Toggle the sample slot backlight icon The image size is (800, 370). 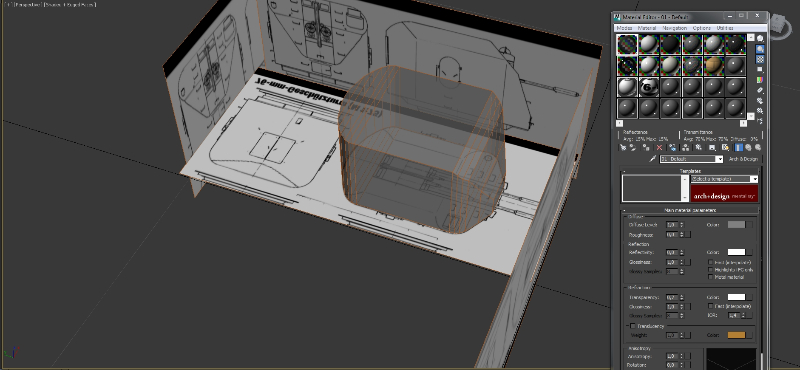(760, 49)
